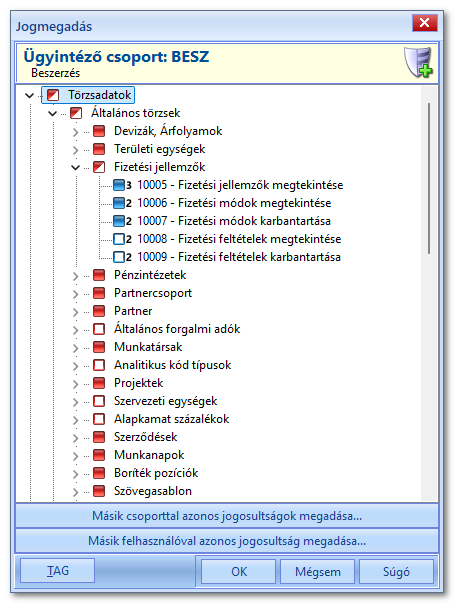Toggle the Törzsadatok checkbox
Screen dimensions: 455x604
[x=53, y=95]
